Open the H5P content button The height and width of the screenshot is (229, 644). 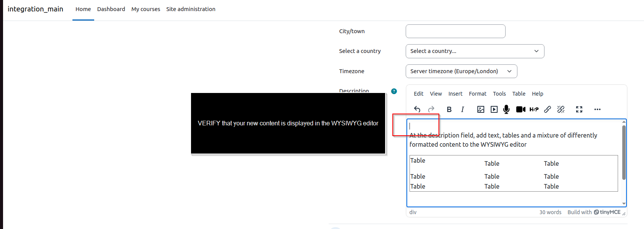534,109
